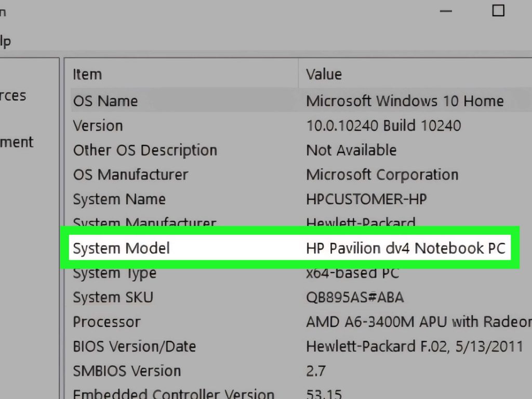Select the OS Name row
The width and height of the screenshot is (532, 399).
[x=105, y=101]
